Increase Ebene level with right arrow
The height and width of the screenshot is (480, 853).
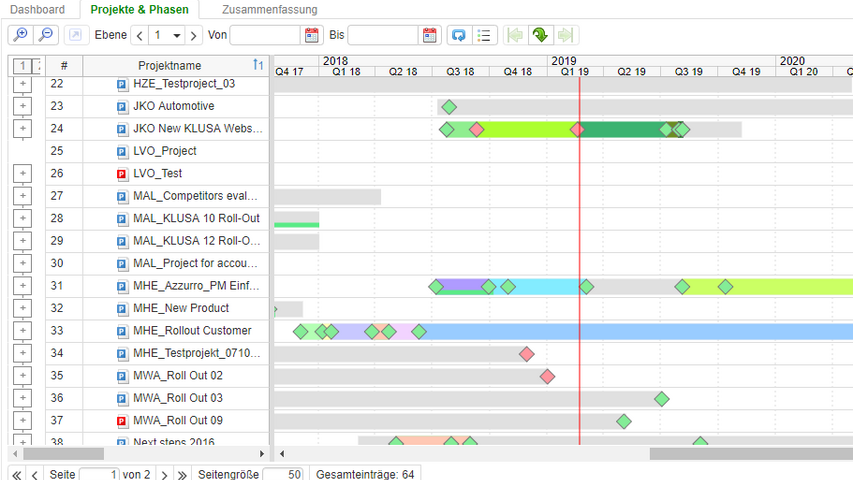coord(194,35)
